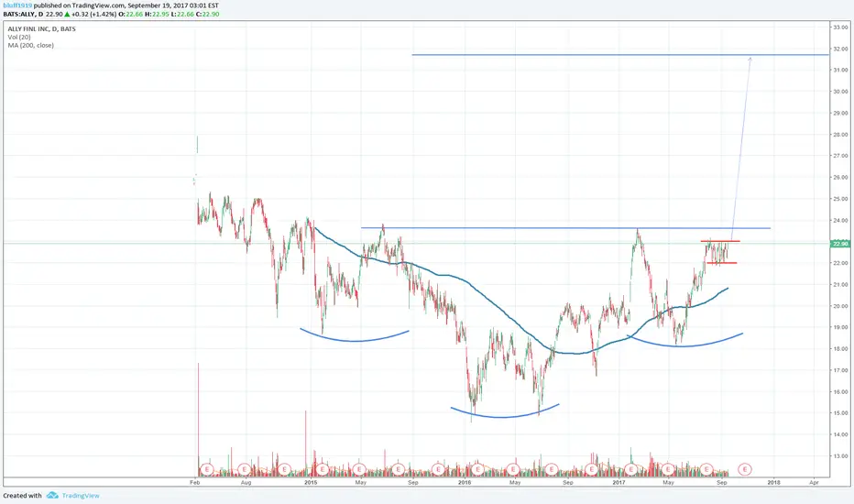The width and height of the screenshot is (854, 504).
Task: Click the 33.00 price axis label
Action: (840, 27)
